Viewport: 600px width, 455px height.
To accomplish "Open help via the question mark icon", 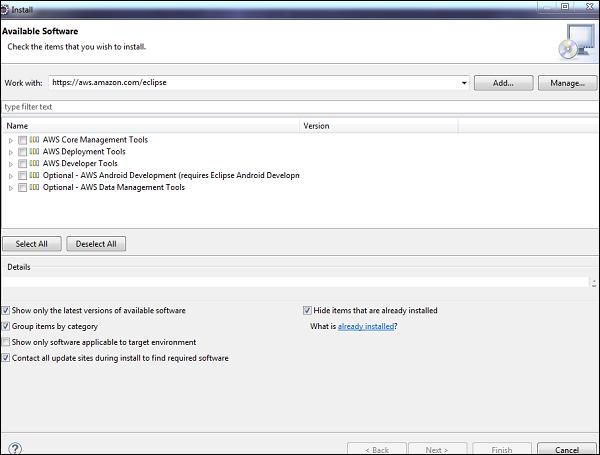I will tap(15, 448).
